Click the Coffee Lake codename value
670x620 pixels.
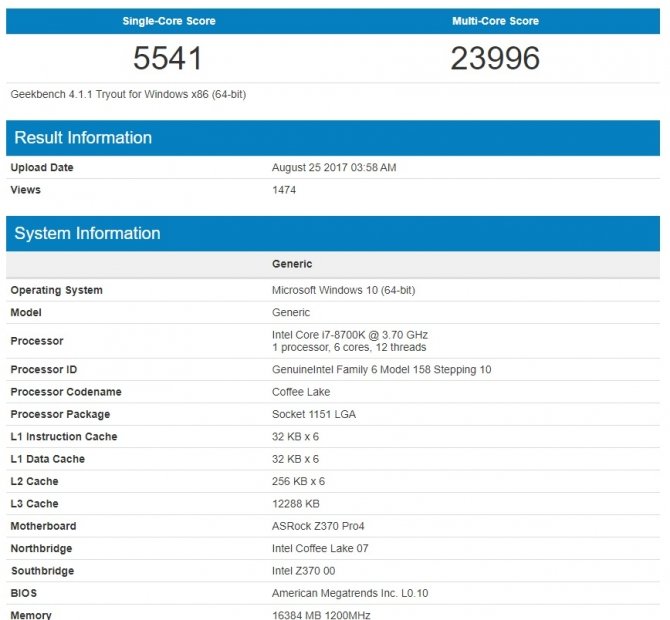tap(301, 392)
